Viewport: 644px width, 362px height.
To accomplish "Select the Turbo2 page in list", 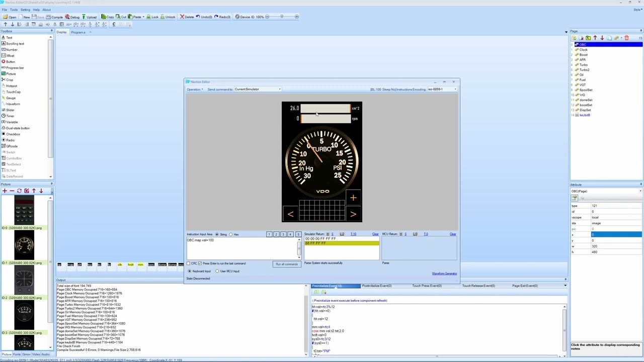I will click(584, 70).
